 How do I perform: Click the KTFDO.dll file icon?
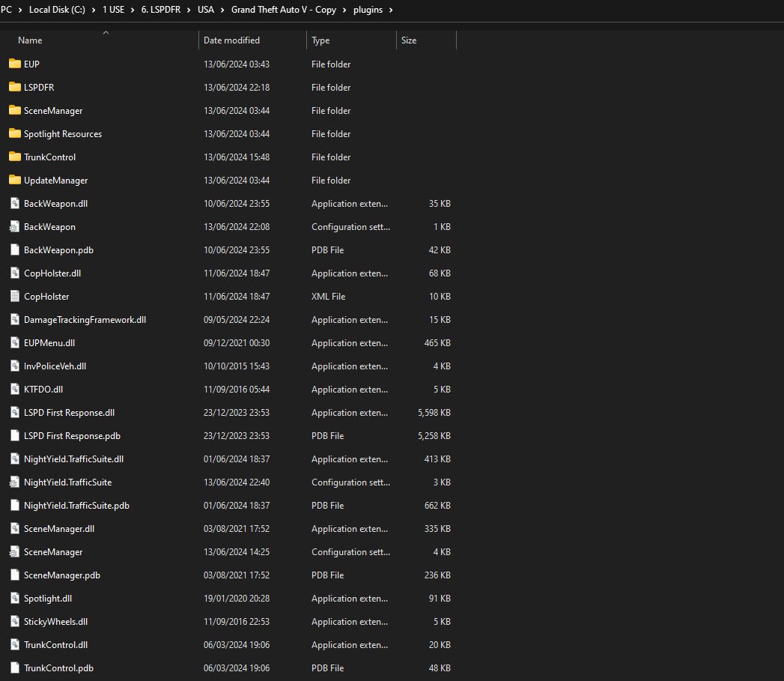15,390
